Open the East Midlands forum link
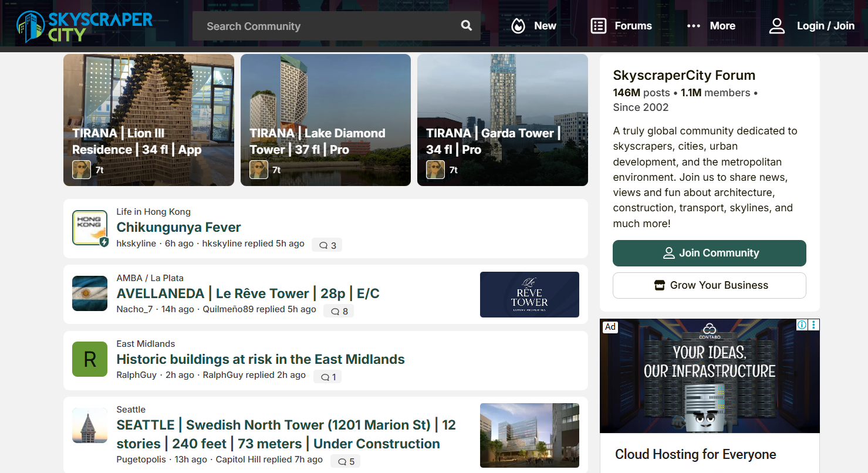The height and width of the screenshot is (473, 868). pos(146,344)
